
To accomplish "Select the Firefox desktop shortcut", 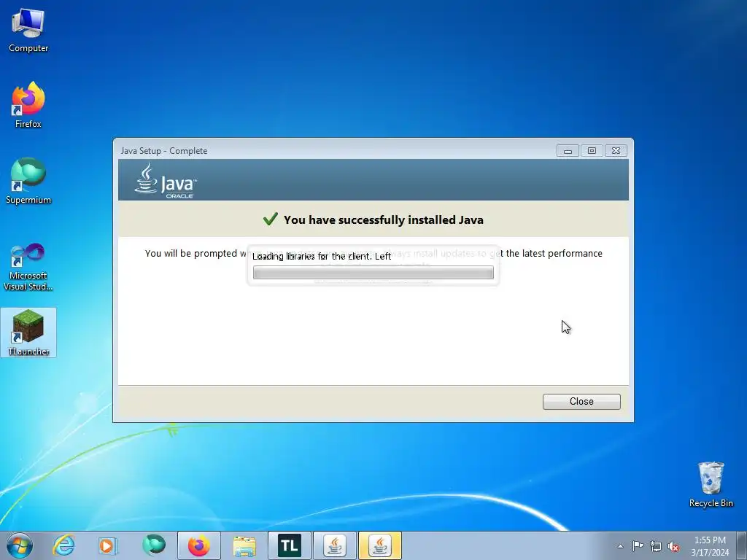I will pyautogui.click(x=28, y=105).
